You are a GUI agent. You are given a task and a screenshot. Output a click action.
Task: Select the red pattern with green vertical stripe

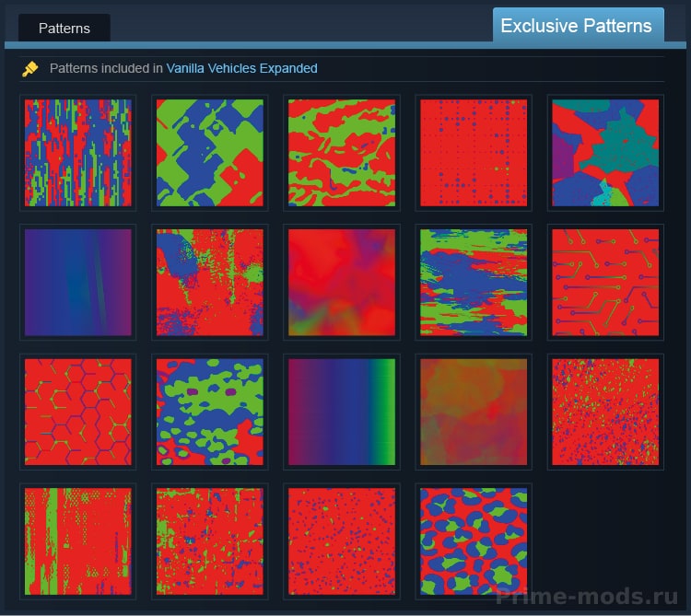click(x=78, y=541)
